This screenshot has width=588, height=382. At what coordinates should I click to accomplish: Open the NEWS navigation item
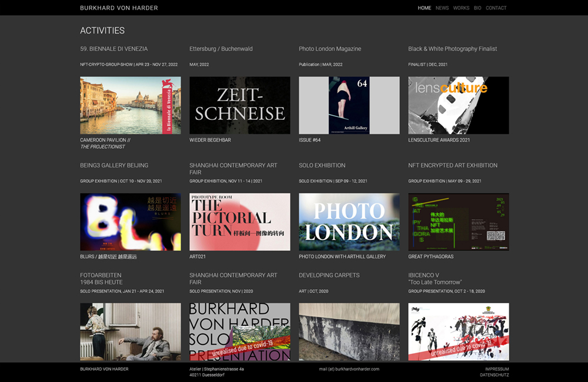[442, 8]
